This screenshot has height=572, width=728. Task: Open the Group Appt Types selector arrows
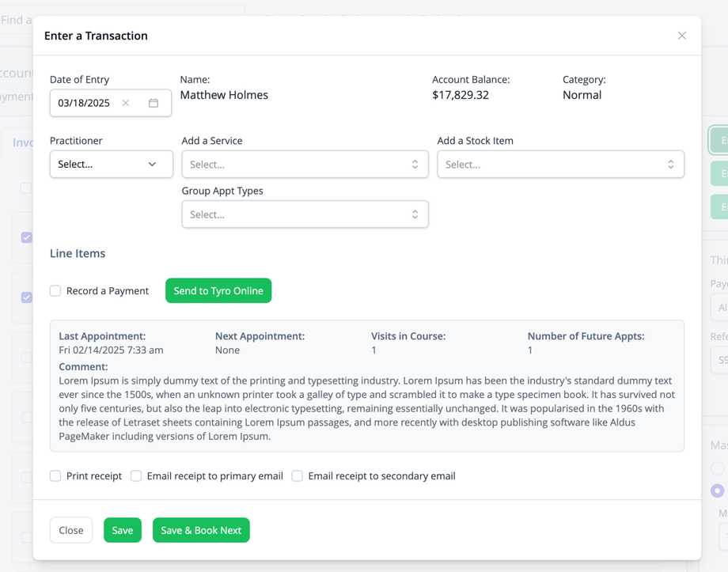(415, 214)
